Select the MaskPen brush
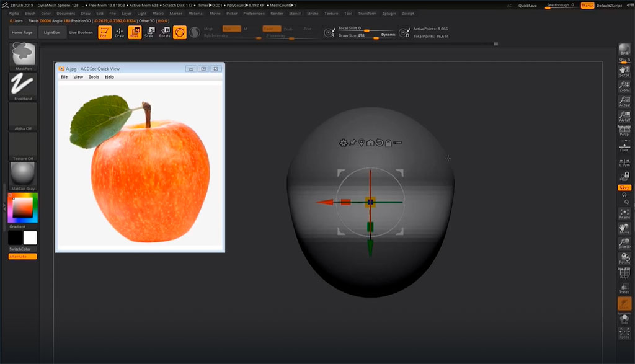The height and width of the screenshot is (364, 635). coord(22,56)
